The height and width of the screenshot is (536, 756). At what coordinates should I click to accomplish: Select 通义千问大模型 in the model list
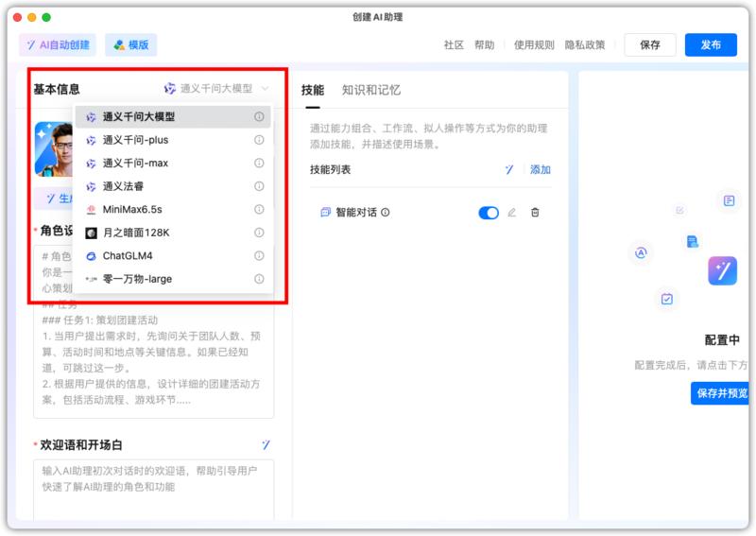[173, 117]
